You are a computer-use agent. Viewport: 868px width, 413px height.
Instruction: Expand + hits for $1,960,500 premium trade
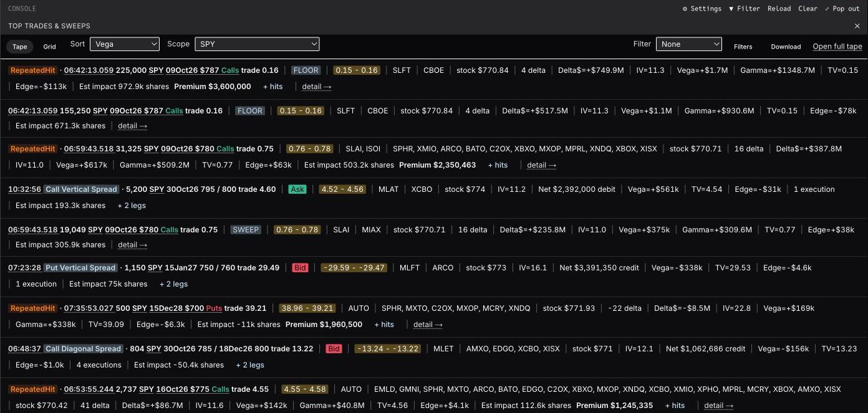tap(384, 325)
